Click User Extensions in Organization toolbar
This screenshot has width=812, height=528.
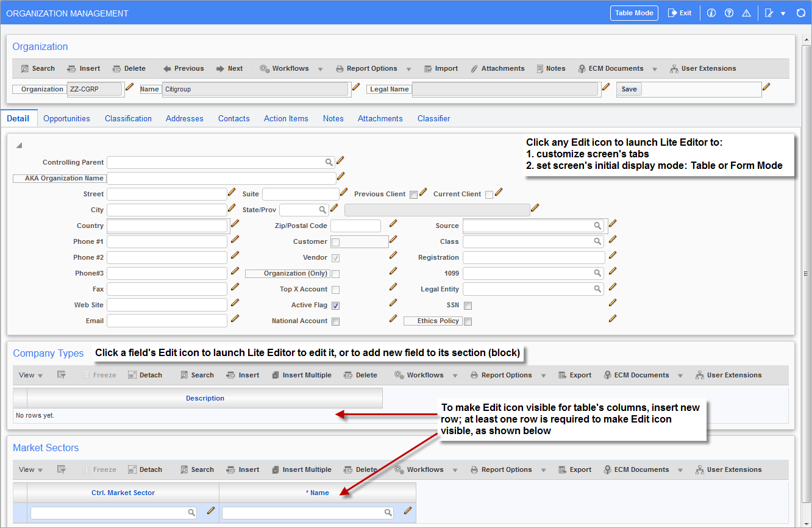point(703,68)
